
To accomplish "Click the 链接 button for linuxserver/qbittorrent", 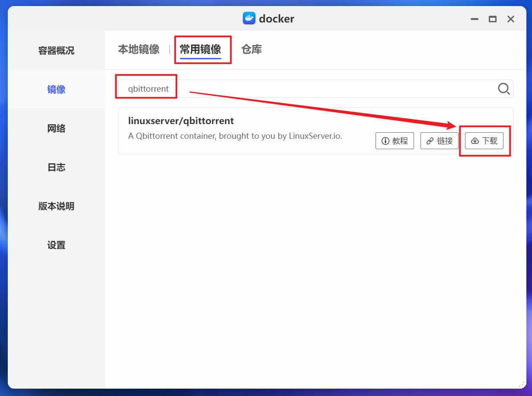I will [x=440, y=141].
